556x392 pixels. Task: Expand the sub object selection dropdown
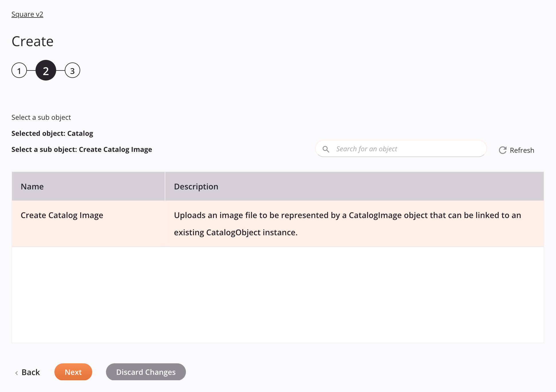82,149
